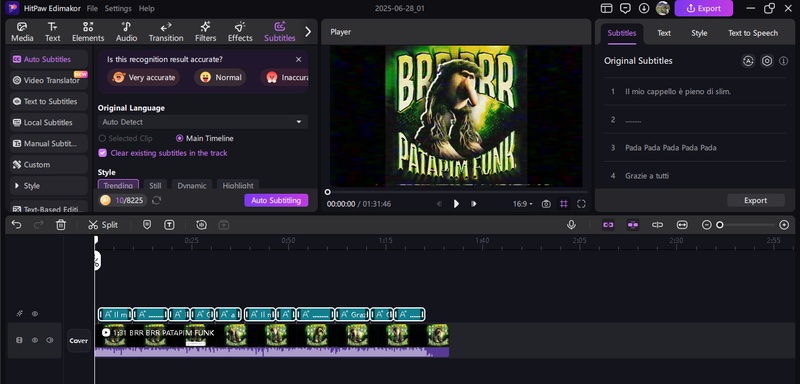Show more tool tabs with right chevron

[x=308, y=32]
